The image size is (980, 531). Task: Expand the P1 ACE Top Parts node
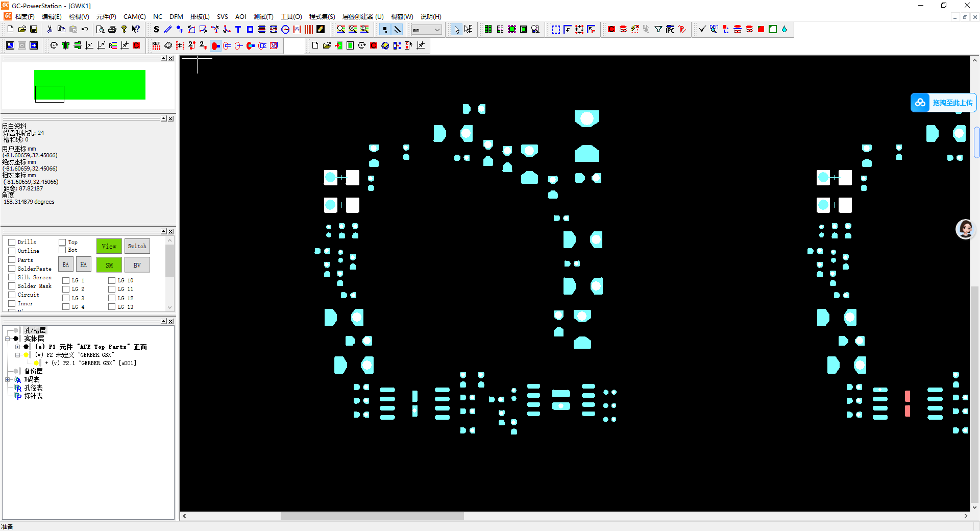[x=18, y=347]
